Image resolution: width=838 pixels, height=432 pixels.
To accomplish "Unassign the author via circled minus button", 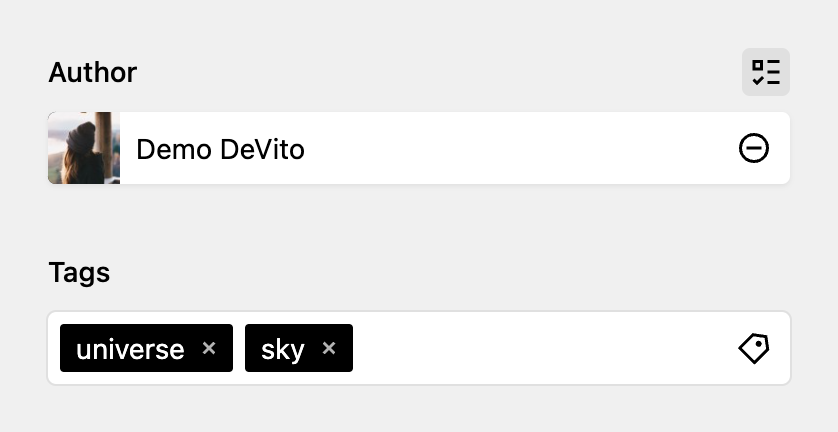I will click(754, 148).
